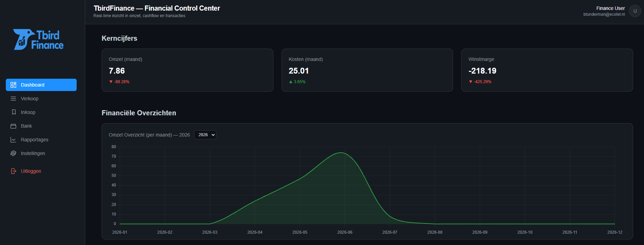Open the Dashboard menu item
The width and height of the screenshot is (644, 245).
tap(41, 85)
